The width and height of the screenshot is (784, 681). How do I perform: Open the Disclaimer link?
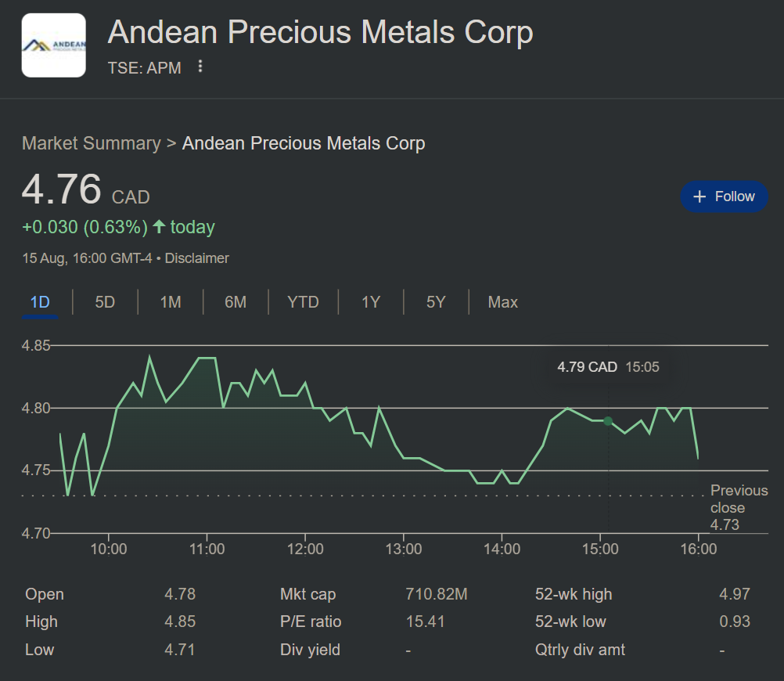[197, 258]
